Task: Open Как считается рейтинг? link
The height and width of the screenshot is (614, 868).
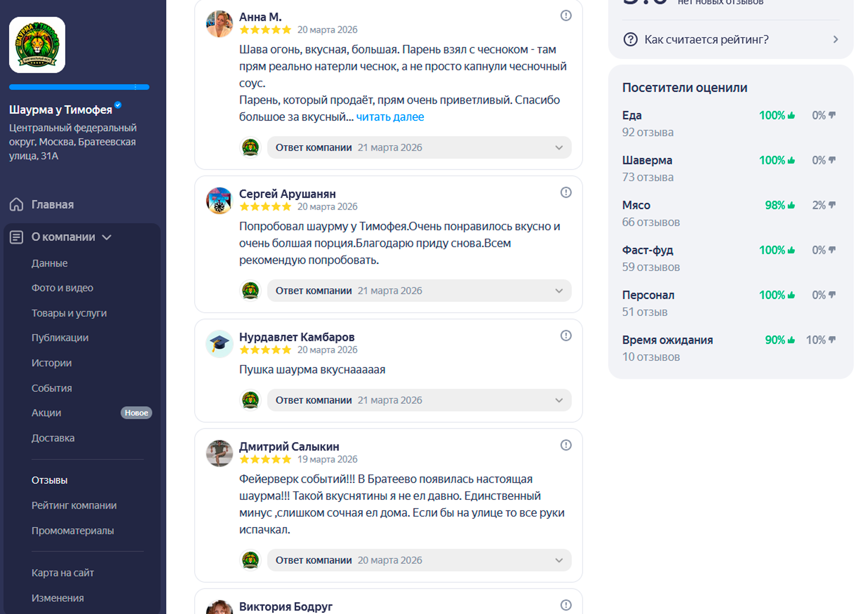Action: coord(706,39)
